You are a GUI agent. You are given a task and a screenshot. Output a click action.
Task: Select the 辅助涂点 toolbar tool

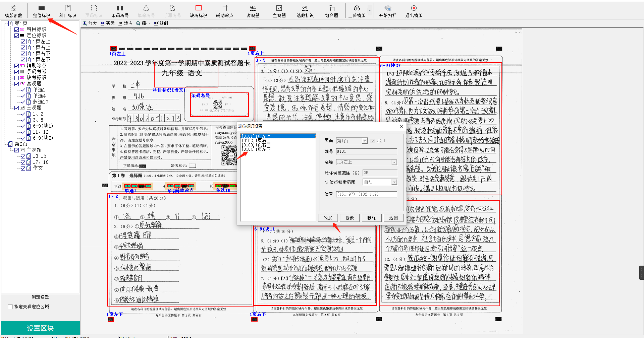click(x=224, y=11)
